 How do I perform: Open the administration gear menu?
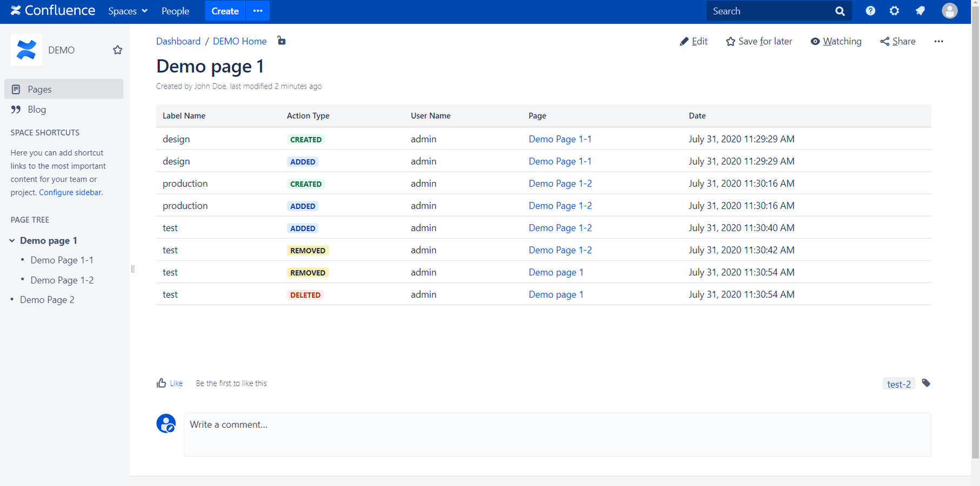895,11
